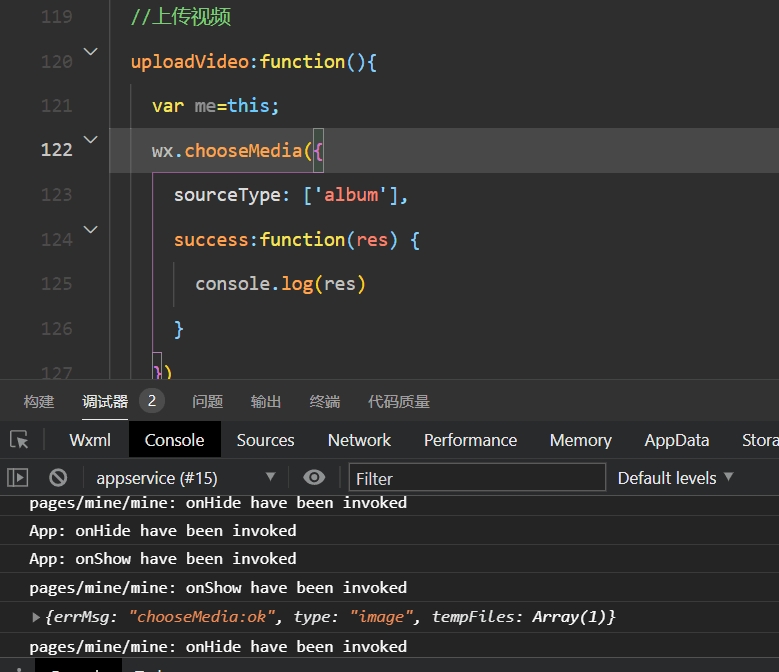Click the 'var me=this;' code line
Image resolution: width=779 pixels, height=672 pixels.
click(x=216, y=106)
